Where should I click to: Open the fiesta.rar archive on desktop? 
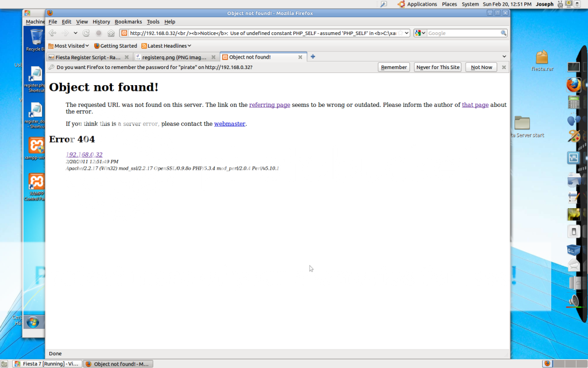point(541,57)
